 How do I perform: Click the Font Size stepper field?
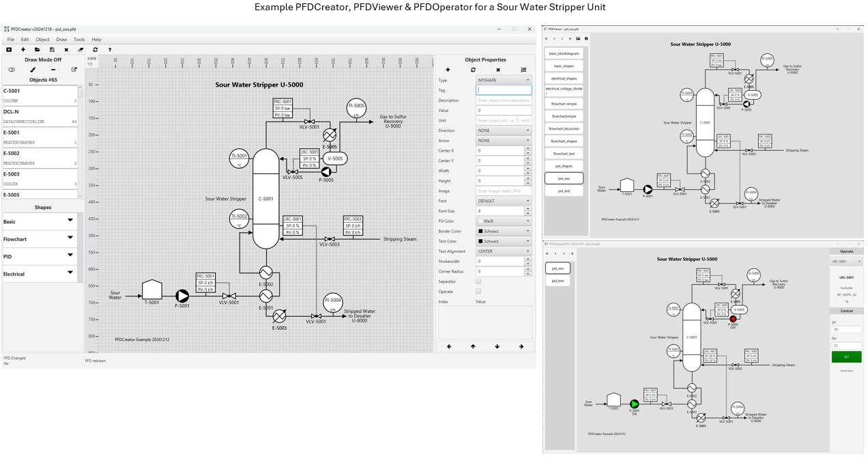click(x=504, y=211)
